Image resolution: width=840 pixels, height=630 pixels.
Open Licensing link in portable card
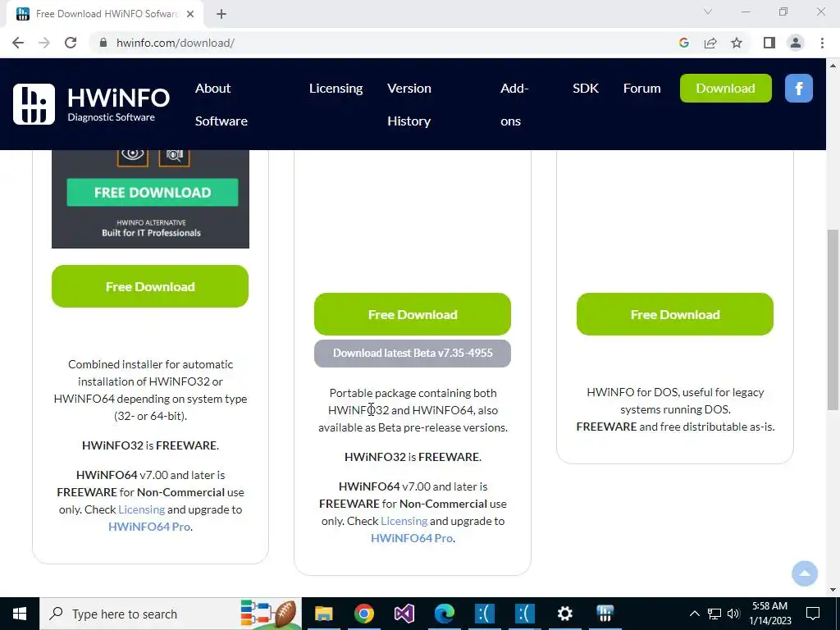(x=404, y=521)
